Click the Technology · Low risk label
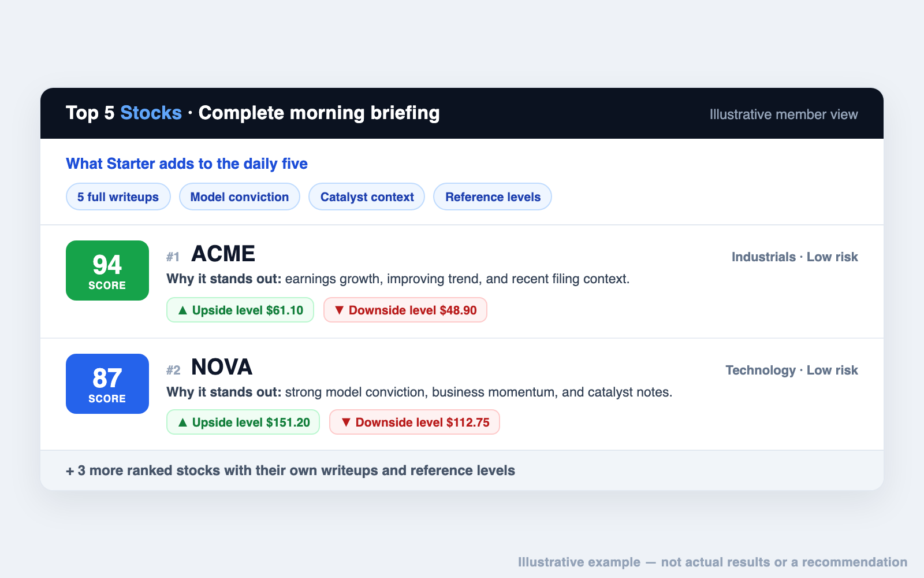The height and width of the screenshot is (578, 924). tap(792, 370)
